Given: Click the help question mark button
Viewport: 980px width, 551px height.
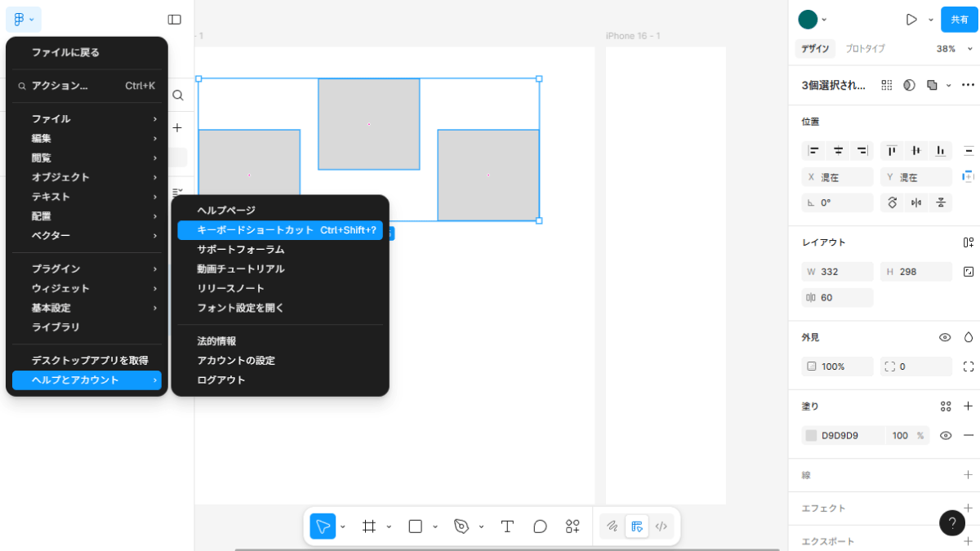Looking at the screenshot, I should 951,522.
